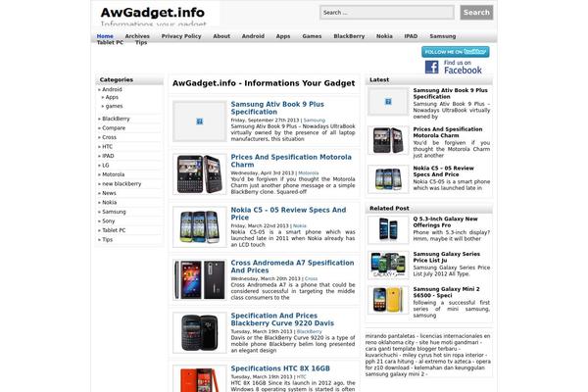Select BlackBerry category in the sidebar
This screenshot has width=588, height=392.
tap(116, 119)
